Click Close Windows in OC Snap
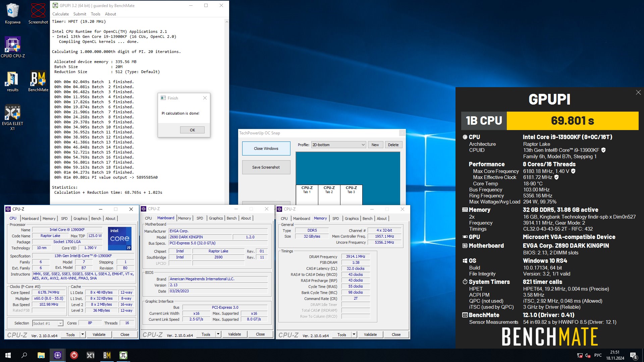This screenshot has width=644, height=362. click(266, 148)
